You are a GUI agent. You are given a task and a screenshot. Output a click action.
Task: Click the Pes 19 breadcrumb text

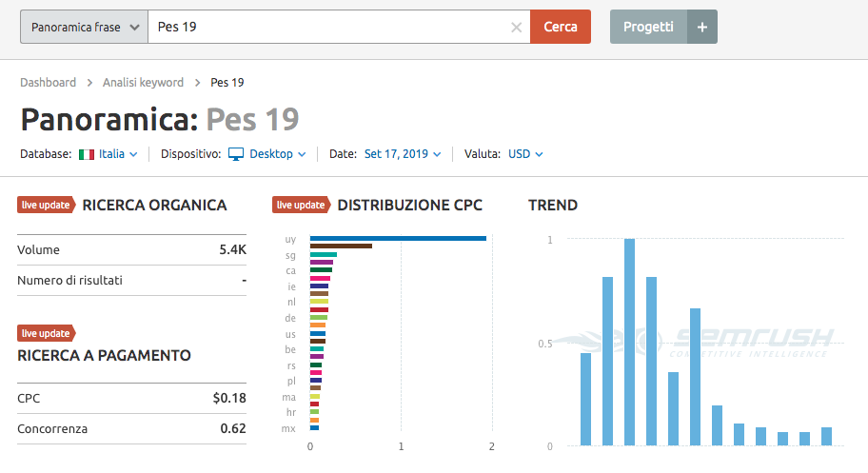pos(227,83)
